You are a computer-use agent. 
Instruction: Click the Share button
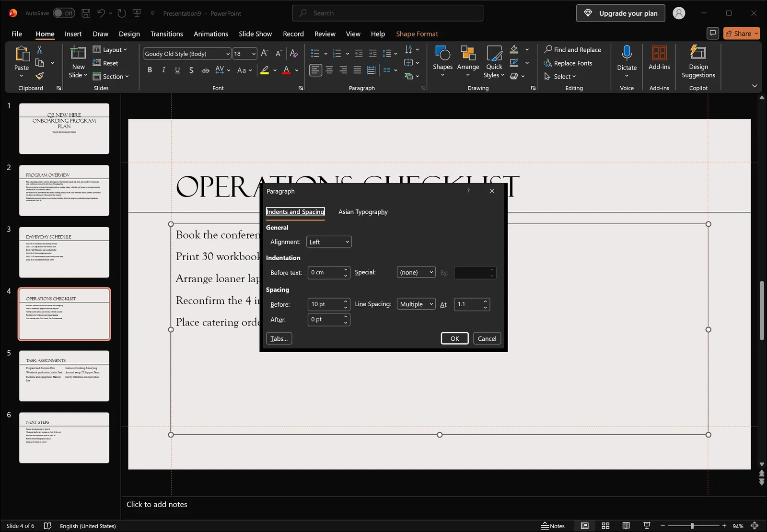742,34
